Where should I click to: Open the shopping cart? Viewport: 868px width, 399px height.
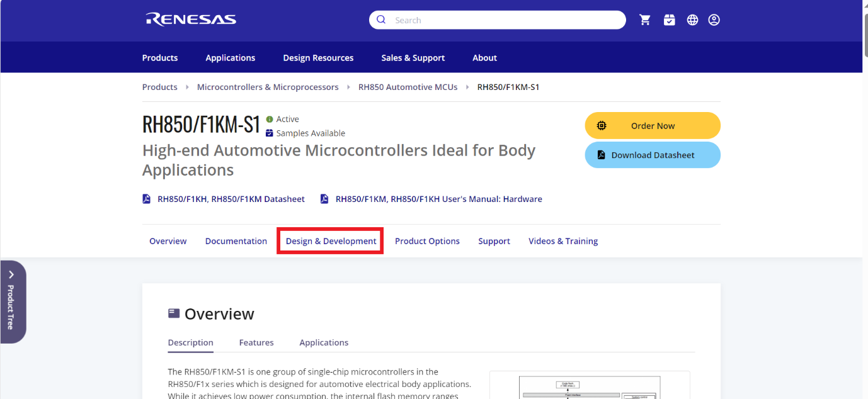pyautogui.click(x=645, y=20)
